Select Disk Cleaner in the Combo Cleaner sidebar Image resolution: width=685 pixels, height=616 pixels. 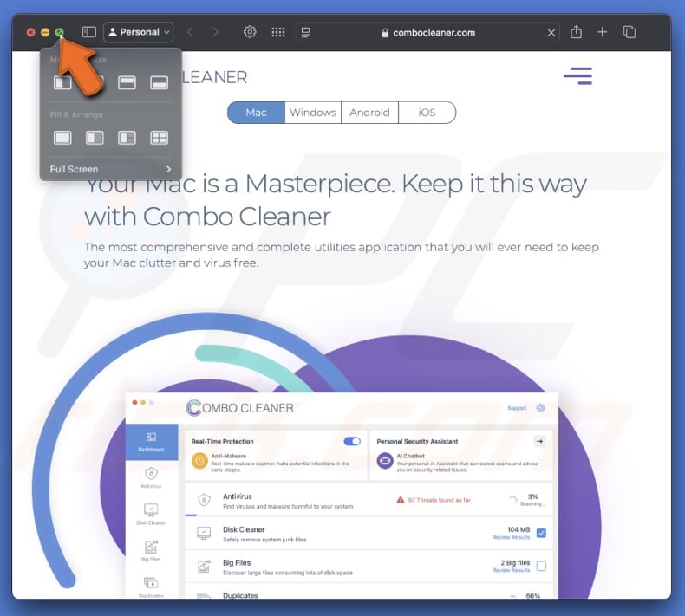pyautogui.click(x=151, y=514)
